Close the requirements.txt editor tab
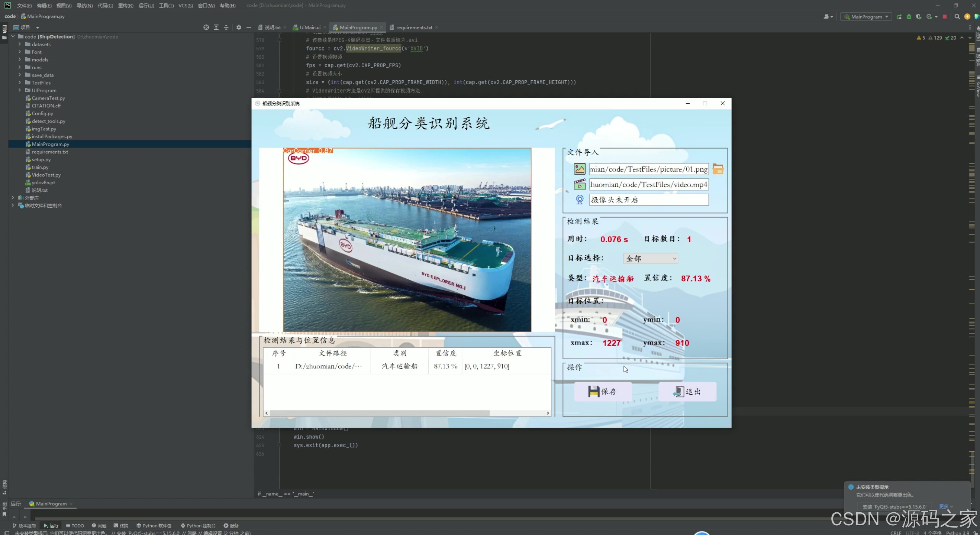The width and height of the screenshot is (980, 535). tap(437, 27)
